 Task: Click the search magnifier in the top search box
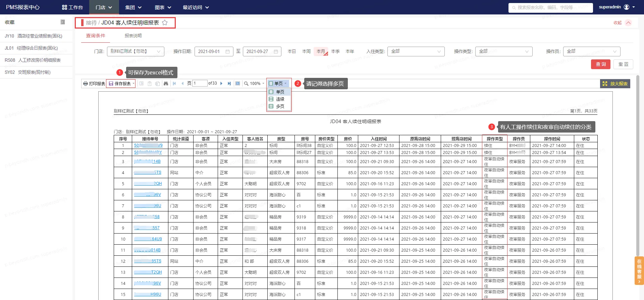click(514, 7)
